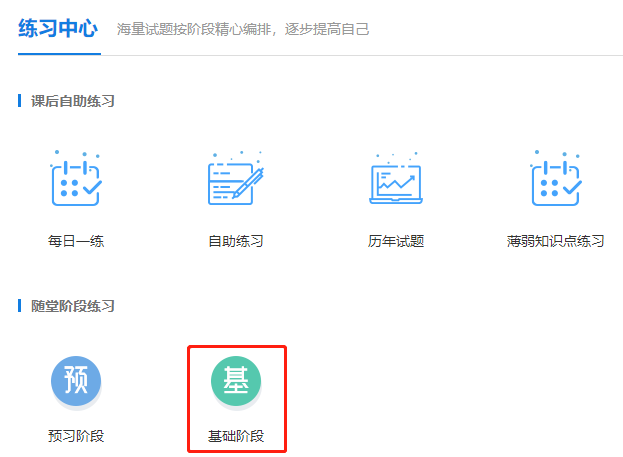Click the 自助练习 label
The height and width of the screenshot is (457, 623).
236,241
